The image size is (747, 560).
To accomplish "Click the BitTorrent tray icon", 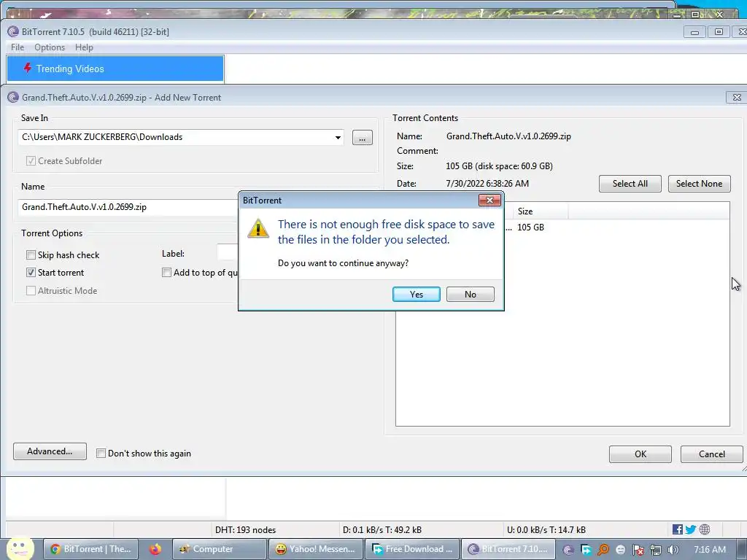I will (x=568, y=550).
